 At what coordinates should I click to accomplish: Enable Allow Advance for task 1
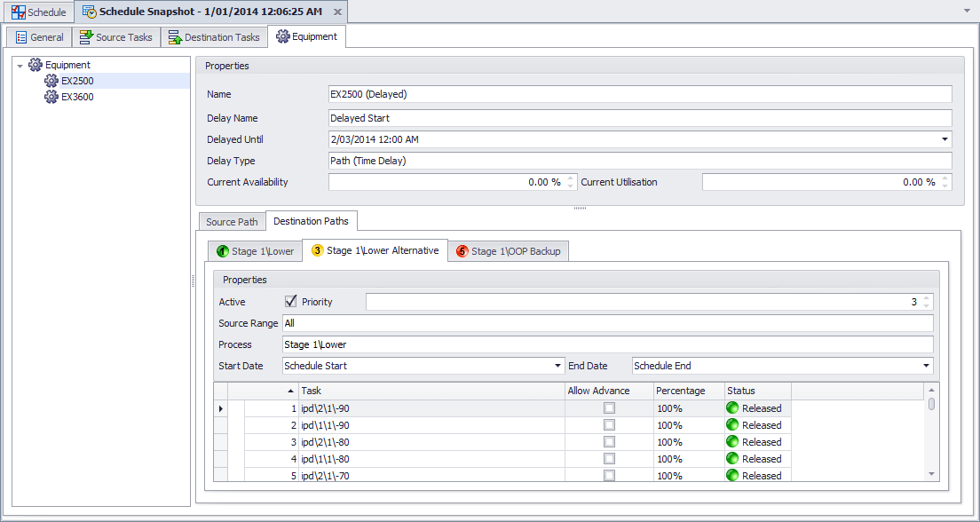point(609,408)
